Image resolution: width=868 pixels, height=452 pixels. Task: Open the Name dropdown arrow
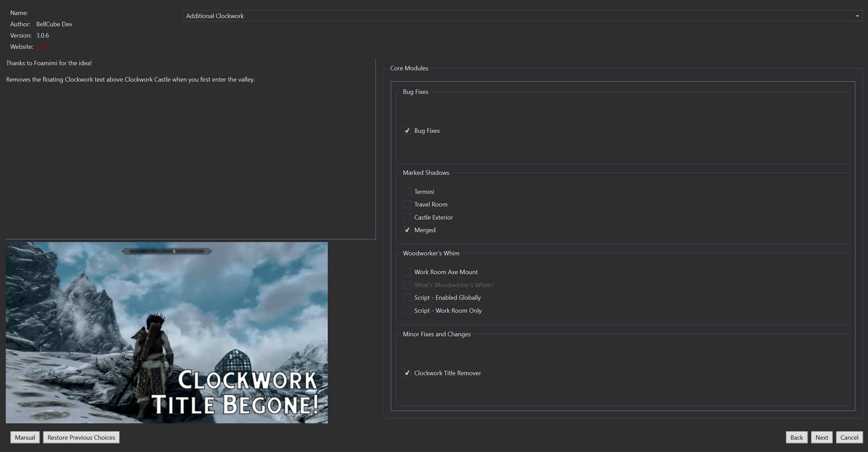click(857, 16)
